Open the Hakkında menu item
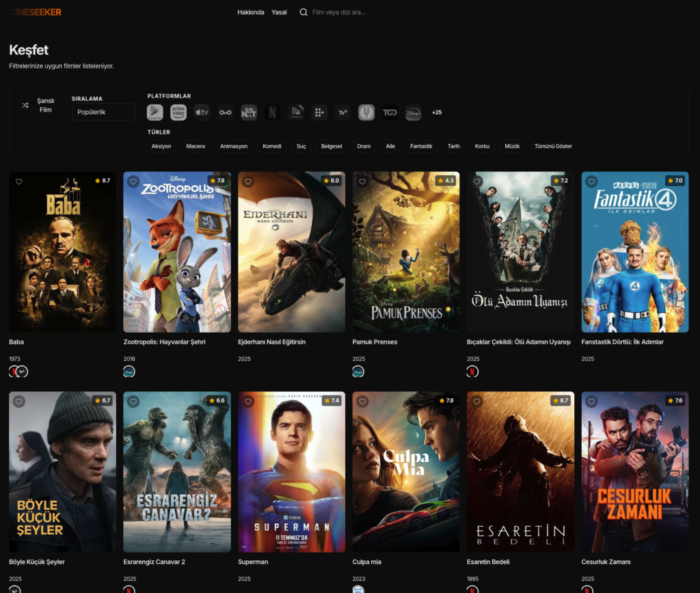 click(250, 12)
